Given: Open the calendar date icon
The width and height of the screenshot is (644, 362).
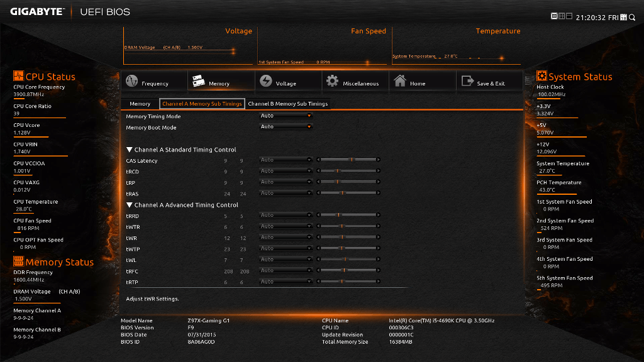Looking at the screenshot, I should click(x=623, y=17).
